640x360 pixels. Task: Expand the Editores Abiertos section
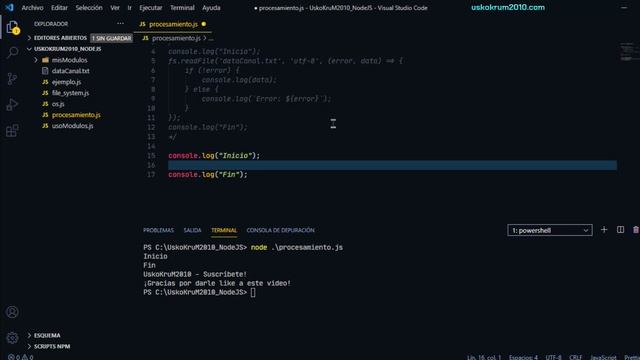60,38
